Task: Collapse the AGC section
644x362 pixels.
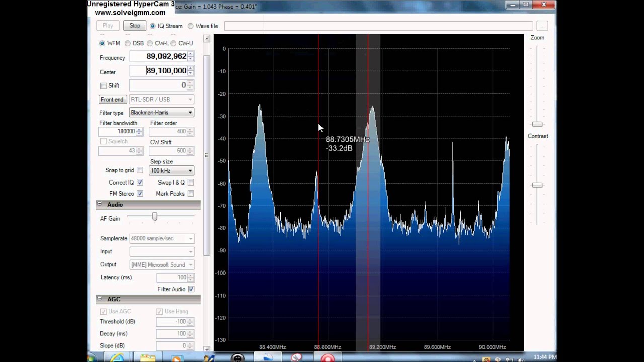Action: coord(100,299)
